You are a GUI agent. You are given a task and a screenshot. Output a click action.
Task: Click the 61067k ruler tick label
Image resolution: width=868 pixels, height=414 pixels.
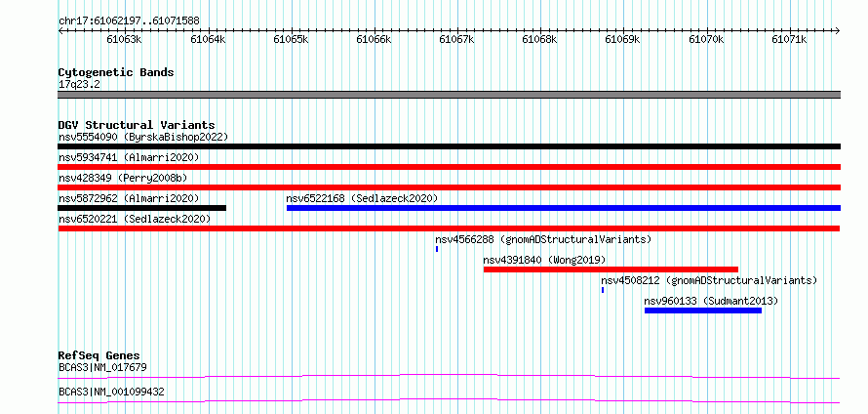click(457, 40)
